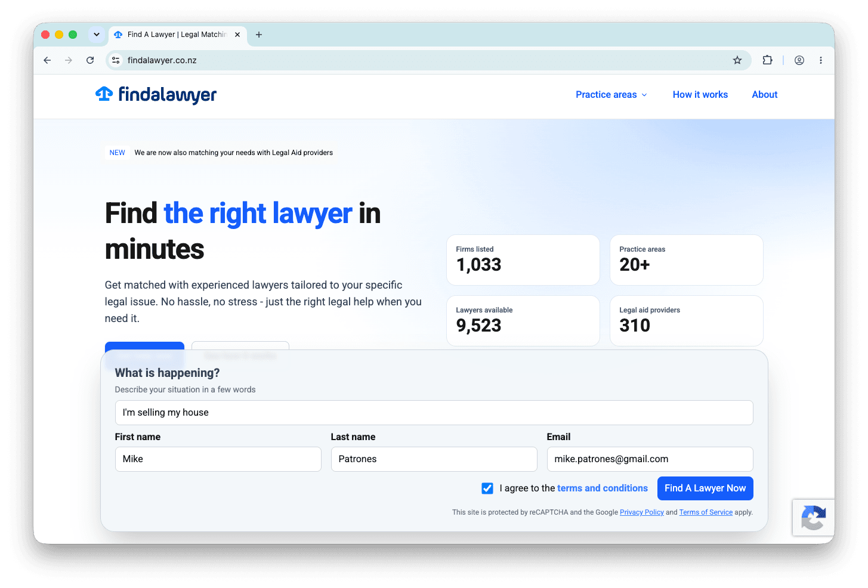Click the Practice areas 20+ card

click(687, 260)
